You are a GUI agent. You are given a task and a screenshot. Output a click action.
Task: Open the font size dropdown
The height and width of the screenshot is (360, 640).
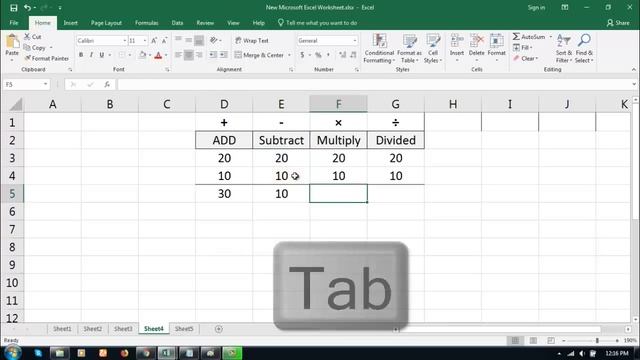pyautogui.click(x=144, y=41)
